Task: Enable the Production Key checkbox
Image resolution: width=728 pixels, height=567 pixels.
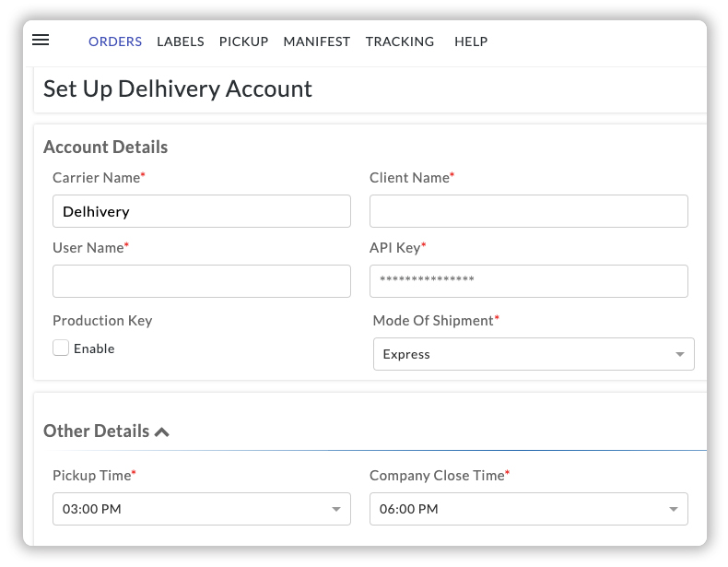Action: click(61, 348)
